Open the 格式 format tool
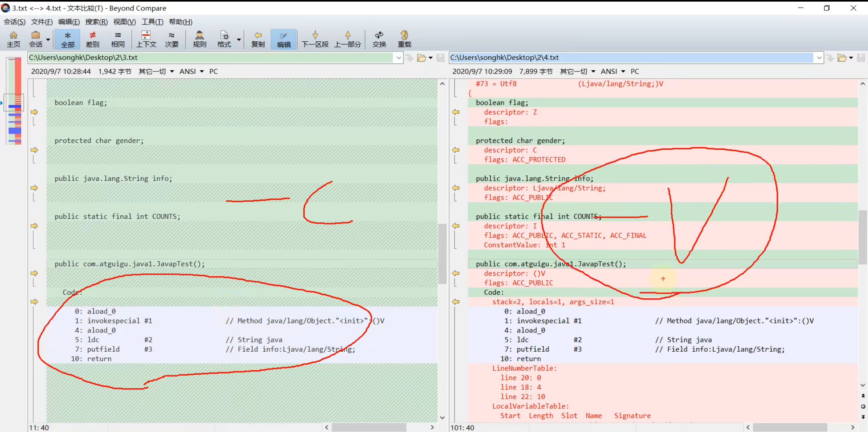 click(224, 39)
